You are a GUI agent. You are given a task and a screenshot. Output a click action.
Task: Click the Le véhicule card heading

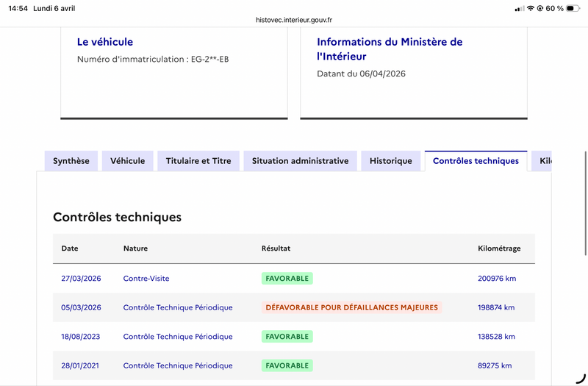pyautogui.click(x=105, y=42)
